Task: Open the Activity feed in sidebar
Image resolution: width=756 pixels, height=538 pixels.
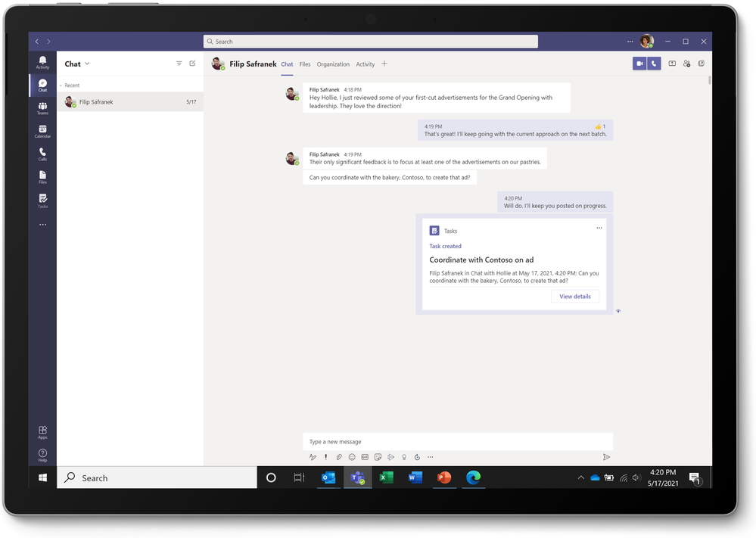Action: (x=42, y=62)
